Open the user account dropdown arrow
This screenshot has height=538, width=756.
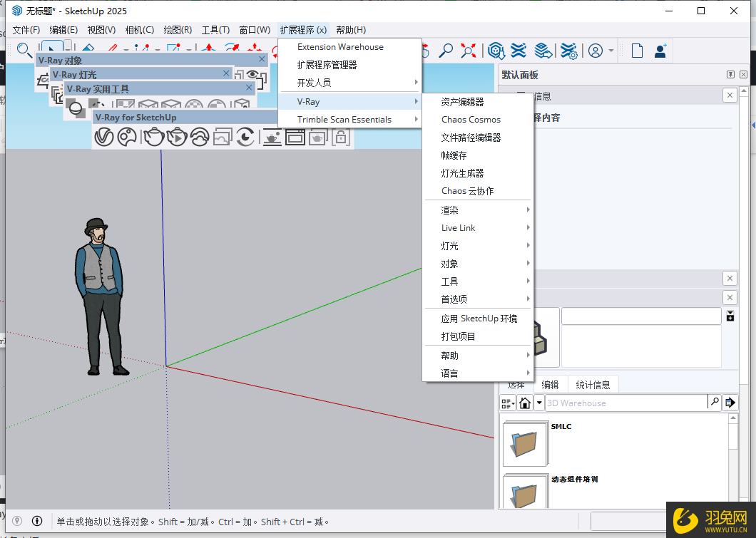point(611,51)
